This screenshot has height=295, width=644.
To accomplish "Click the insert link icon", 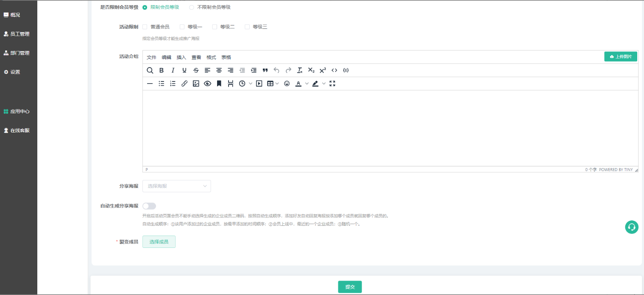I will point(184,84).
